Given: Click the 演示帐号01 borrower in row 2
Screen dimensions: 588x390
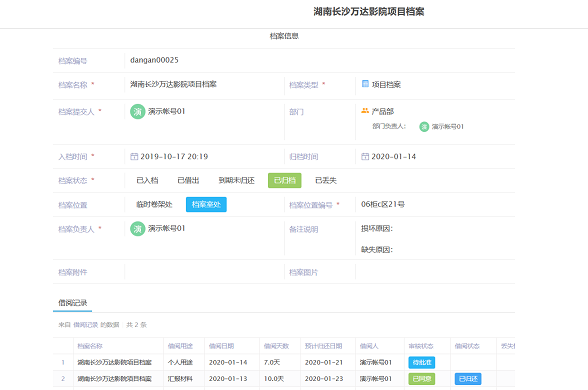Looking at the screenshot, I should pyautogui.click(x=376, y=379).
